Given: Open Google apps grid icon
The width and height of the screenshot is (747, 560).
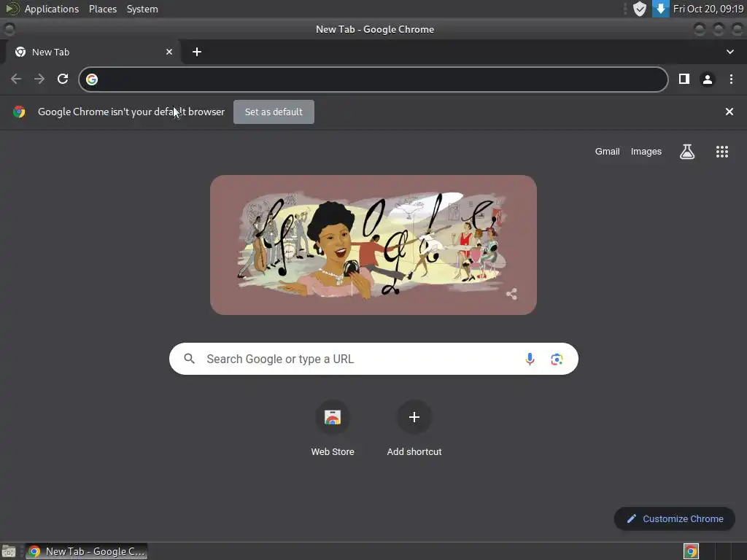Looking at the screenshot, I should click(x=722, y=152).
